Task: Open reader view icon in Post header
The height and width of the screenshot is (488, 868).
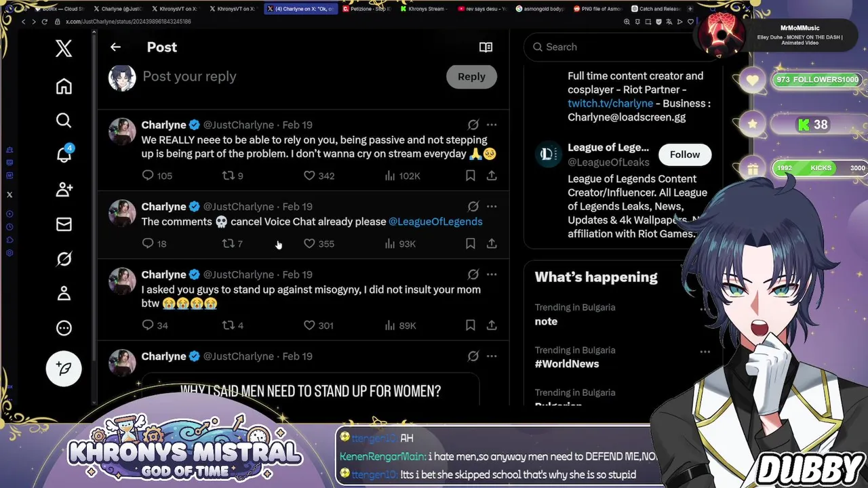Action: click(x=486, y=47)
